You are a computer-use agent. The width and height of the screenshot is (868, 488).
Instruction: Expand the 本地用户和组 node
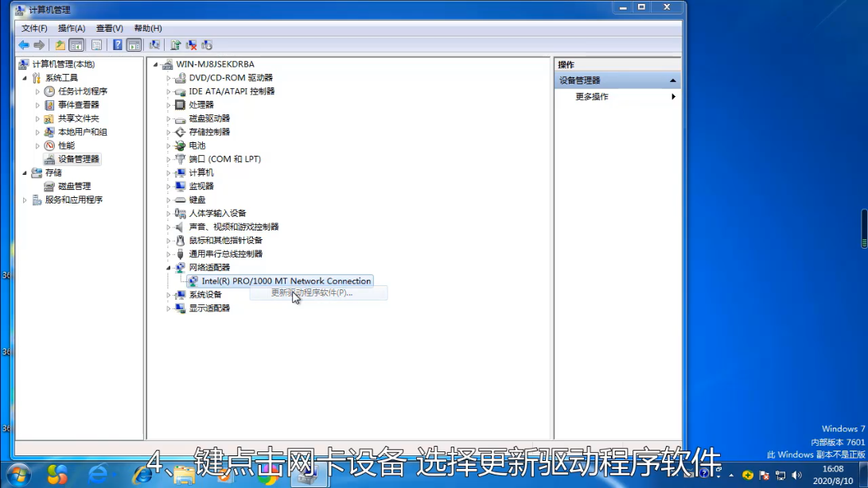coord(37,132)
